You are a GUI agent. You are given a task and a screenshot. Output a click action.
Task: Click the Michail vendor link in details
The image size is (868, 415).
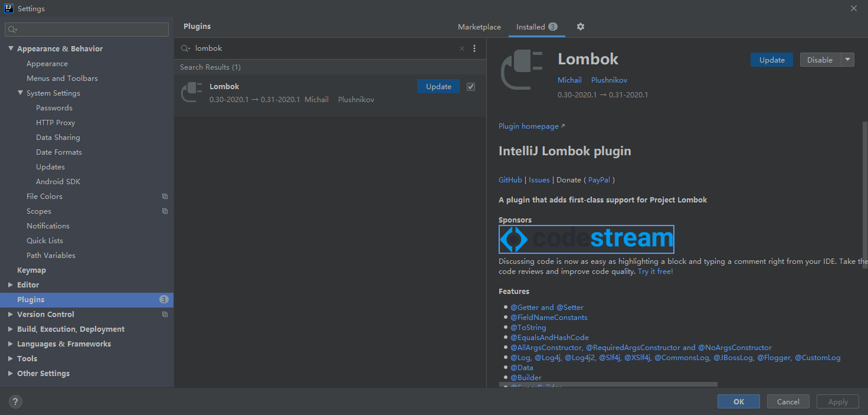(x=569, y=80)
